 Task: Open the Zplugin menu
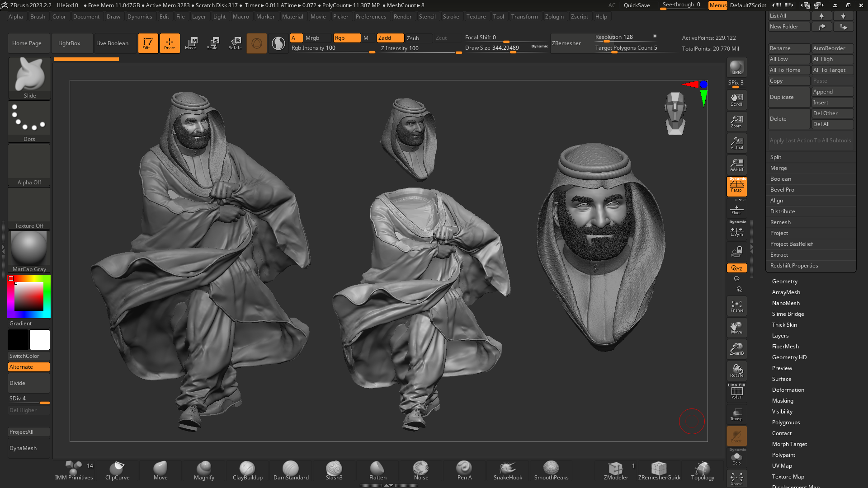(554, 17)
